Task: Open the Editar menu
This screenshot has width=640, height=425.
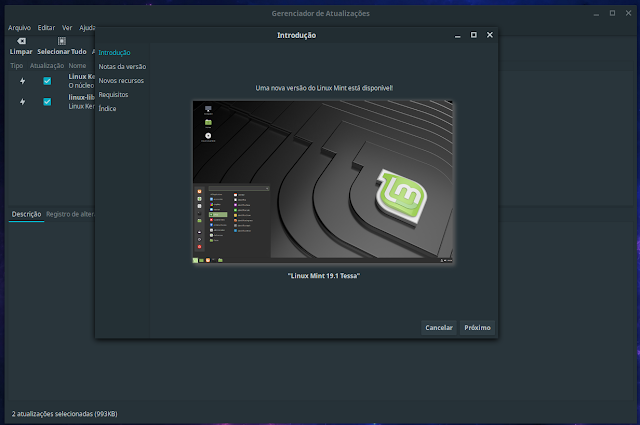Action: point(46,28)
